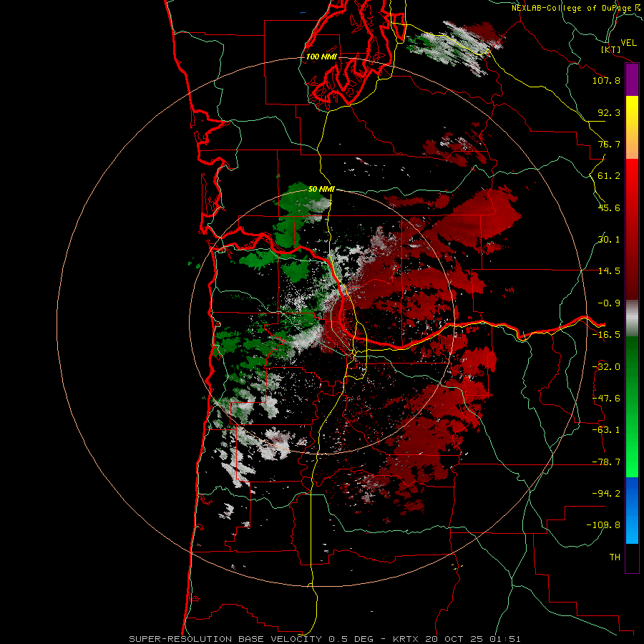
Task: Select the 30.1 velocity legend value
Action: [x=609, y=240]
